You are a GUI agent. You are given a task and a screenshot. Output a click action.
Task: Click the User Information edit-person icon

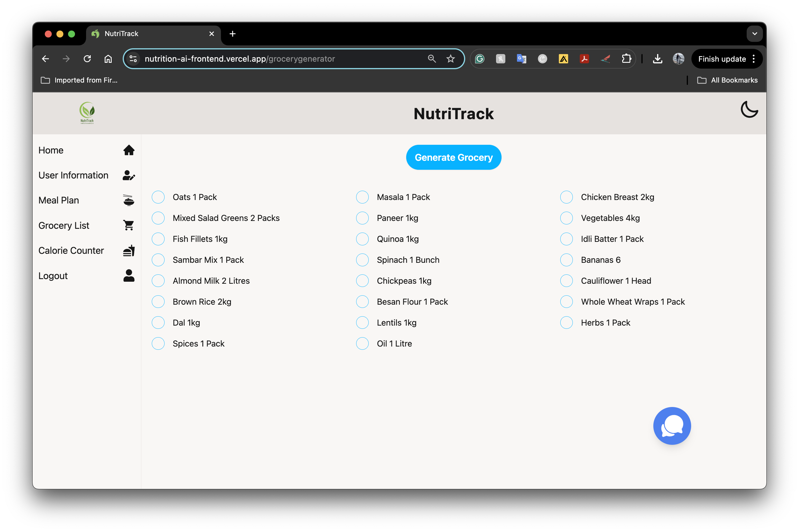coord(129,175)
